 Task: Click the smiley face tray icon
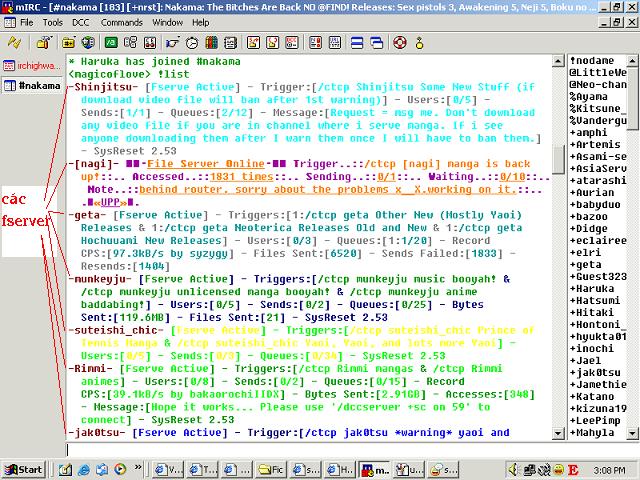[x=559, y=470]
